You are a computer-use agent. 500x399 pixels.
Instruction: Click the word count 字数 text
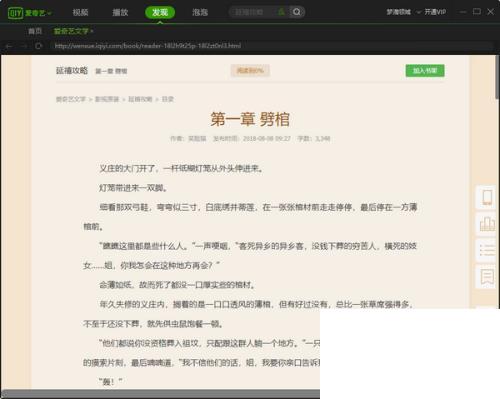coord(314,139)
